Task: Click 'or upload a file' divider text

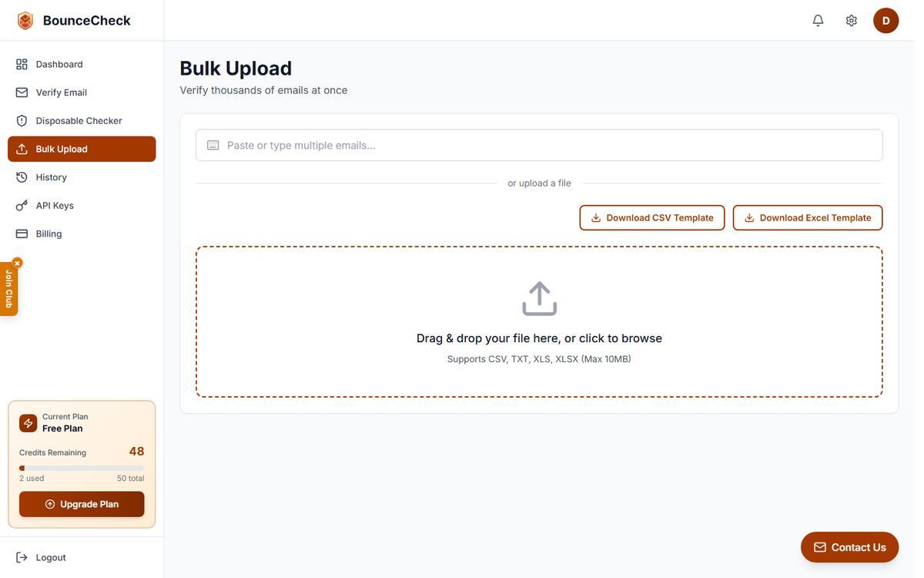Action: pos(539,183)
